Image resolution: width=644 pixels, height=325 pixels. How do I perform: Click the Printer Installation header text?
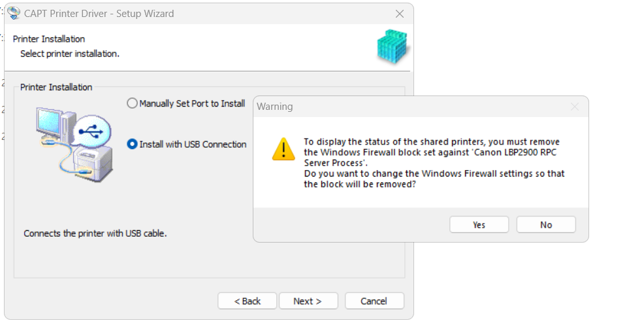point(49,39)
